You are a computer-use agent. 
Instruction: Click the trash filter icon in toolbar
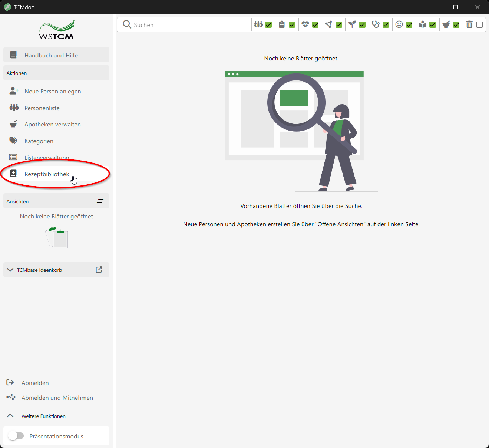tap(469, 24)
